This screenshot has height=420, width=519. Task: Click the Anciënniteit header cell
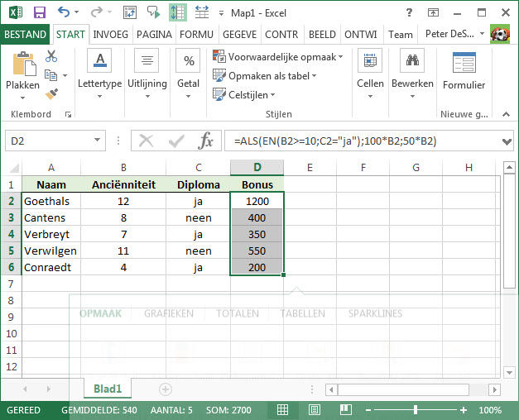pyautogui.click(x=123, y=184)
